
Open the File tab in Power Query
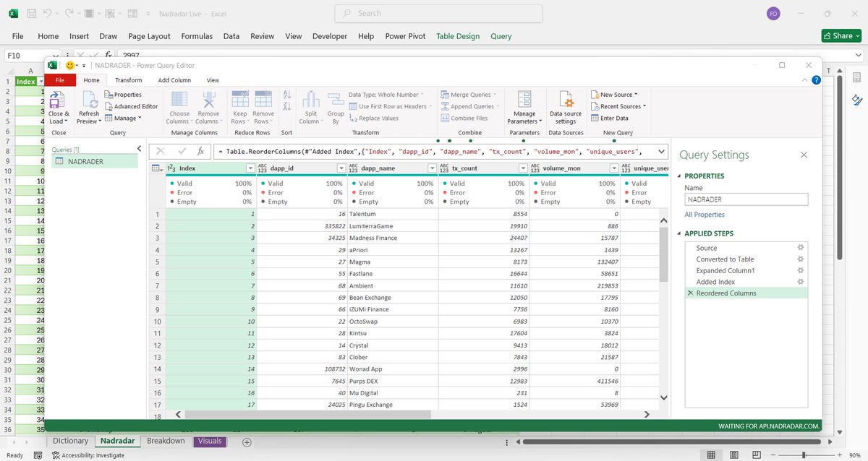click(60, 80)
